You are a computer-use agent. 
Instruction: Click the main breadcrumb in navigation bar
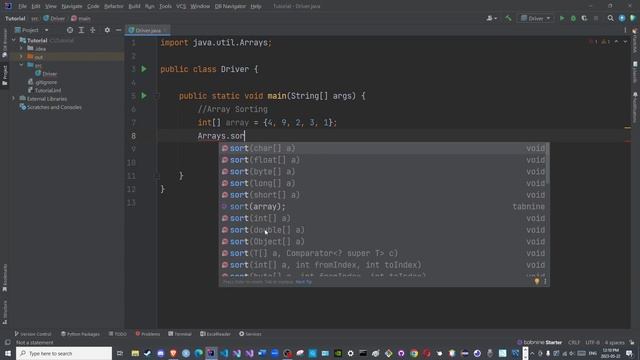[81, 18]
